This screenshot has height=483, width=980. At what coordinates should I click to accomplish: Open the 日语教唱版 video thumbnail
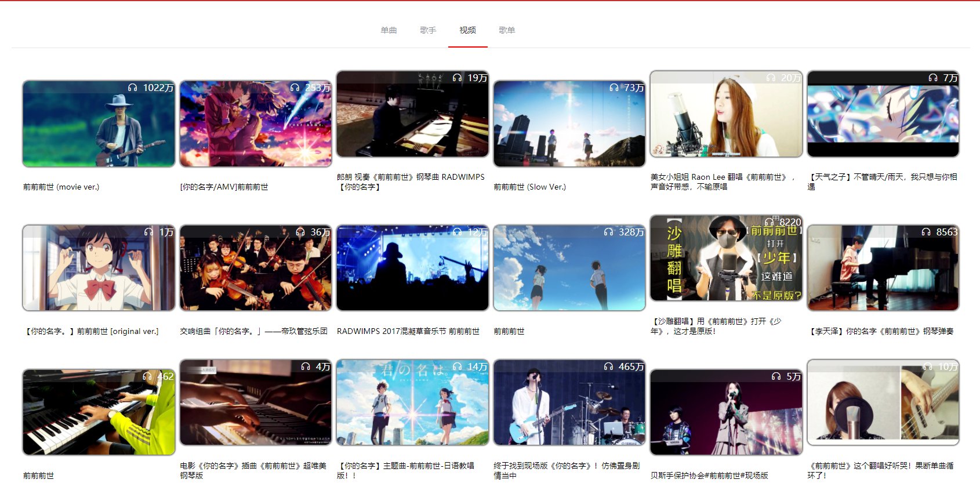click(x=412, y=402)
